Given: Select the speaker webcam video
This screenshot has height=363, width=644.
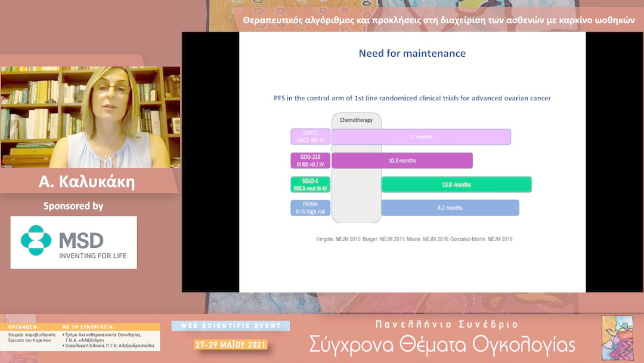Looking at the screenshot, I should (91, 117).
